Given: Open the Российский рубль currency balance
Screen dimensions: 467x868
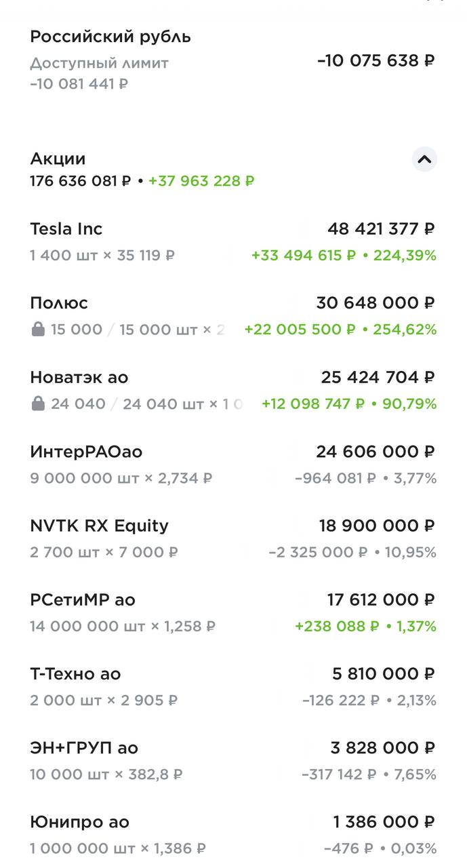Looking at the screenshot, I should (x=110, y=37).
